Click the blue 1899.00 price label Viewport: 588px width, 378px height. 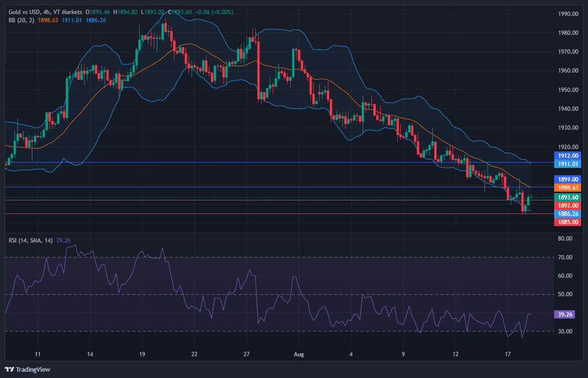click(567, 179)
